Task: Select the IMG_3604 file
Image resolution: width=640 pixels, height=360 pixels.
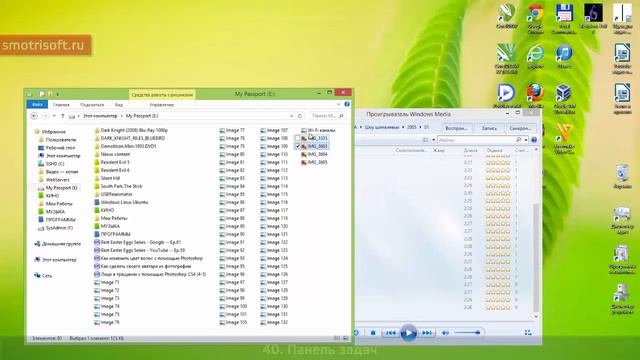Action: coord(317,154)
